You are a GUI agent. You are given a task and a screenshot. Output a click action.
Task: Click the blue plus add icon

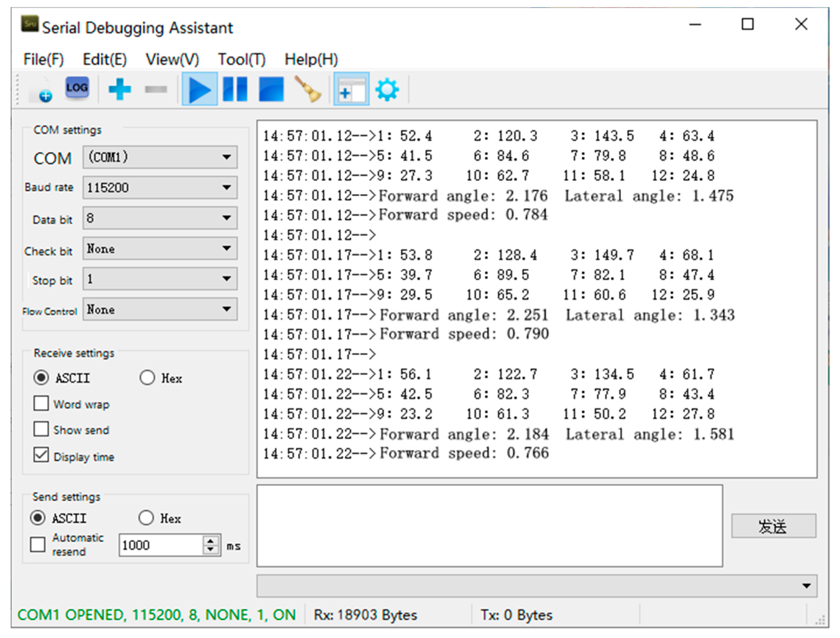[x=120, y=89]
